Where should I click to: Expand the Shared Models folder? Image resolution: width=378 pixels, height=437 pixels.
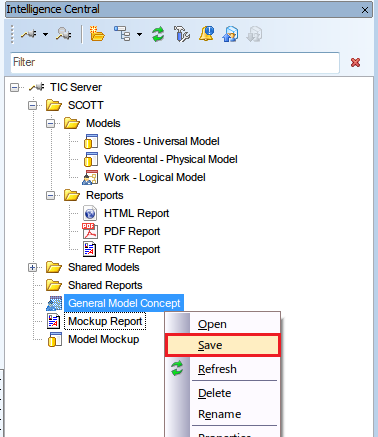coord(32,267)
